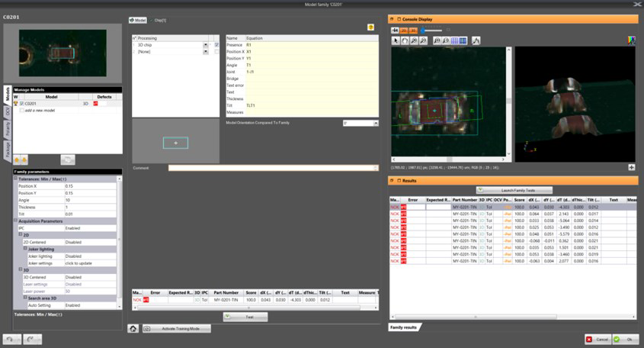Image resolution: width=644 pixels, height=348 pixels.
Task: Click the profile graph icon in toolbar
Action: pyautogui.click(x=476, y=40)
